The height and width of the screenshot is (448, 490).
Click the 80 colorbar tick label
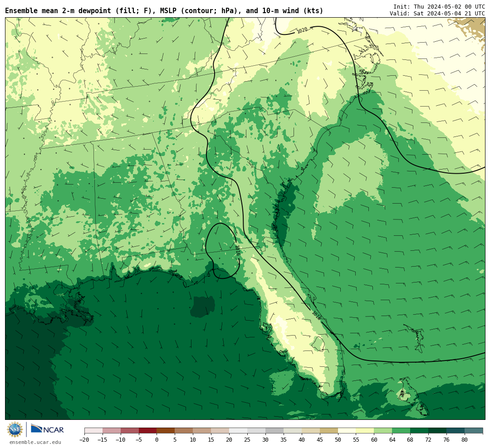[x=465, y=439]
